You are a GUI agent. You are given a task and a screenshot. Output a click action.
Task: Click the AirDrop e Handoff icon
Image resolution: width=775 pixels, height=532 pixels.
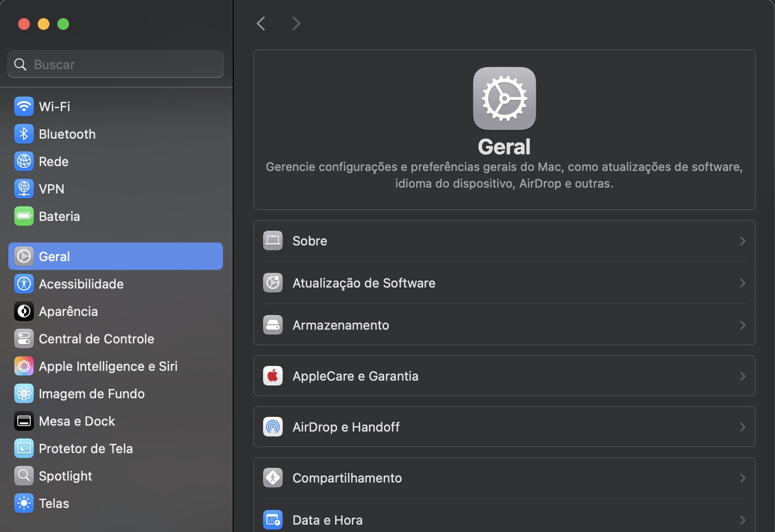click(273, 427)
